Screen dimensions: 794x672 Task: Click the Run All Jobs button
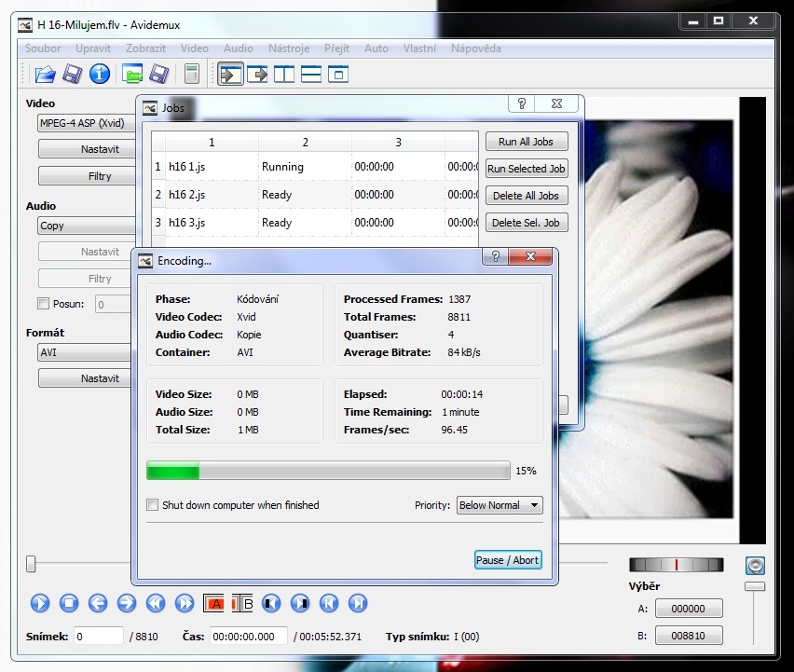(526, 142)
